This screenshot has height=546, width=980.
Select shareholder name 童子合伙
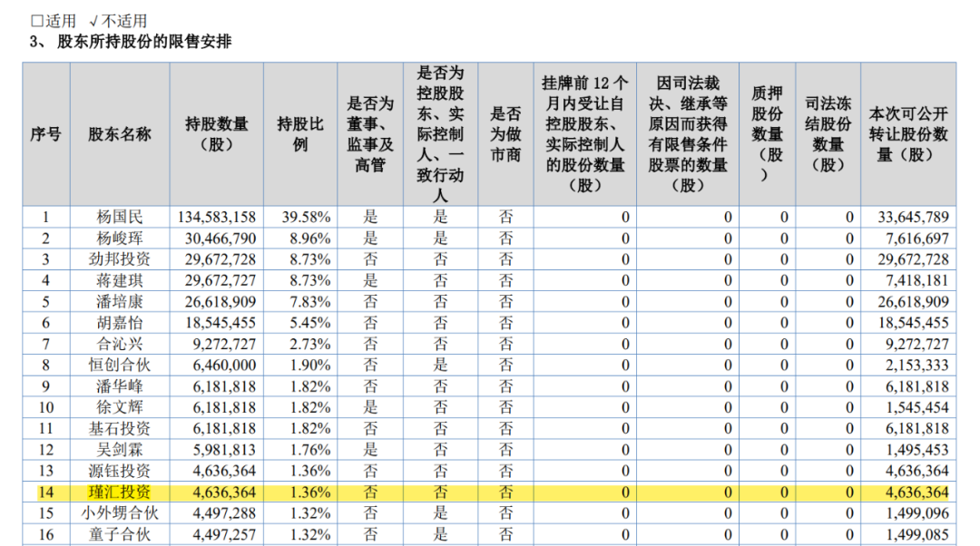(x=120, y=535)
